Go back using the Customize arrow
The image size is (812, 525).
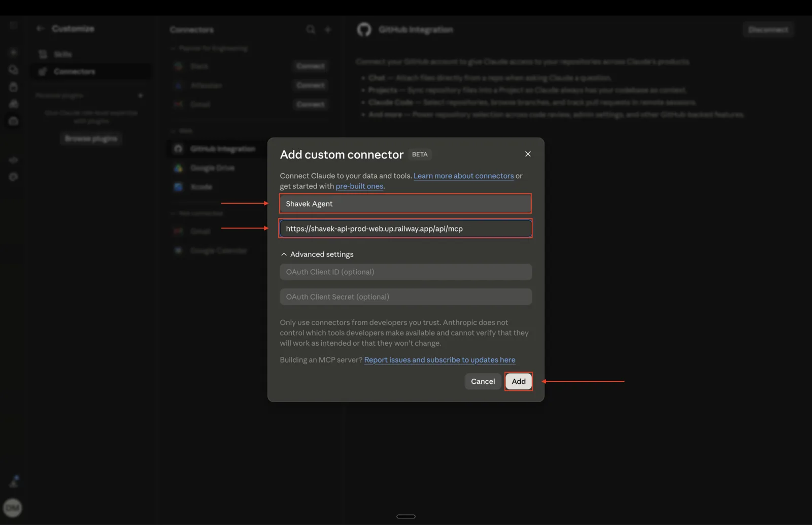pos(40,28)
